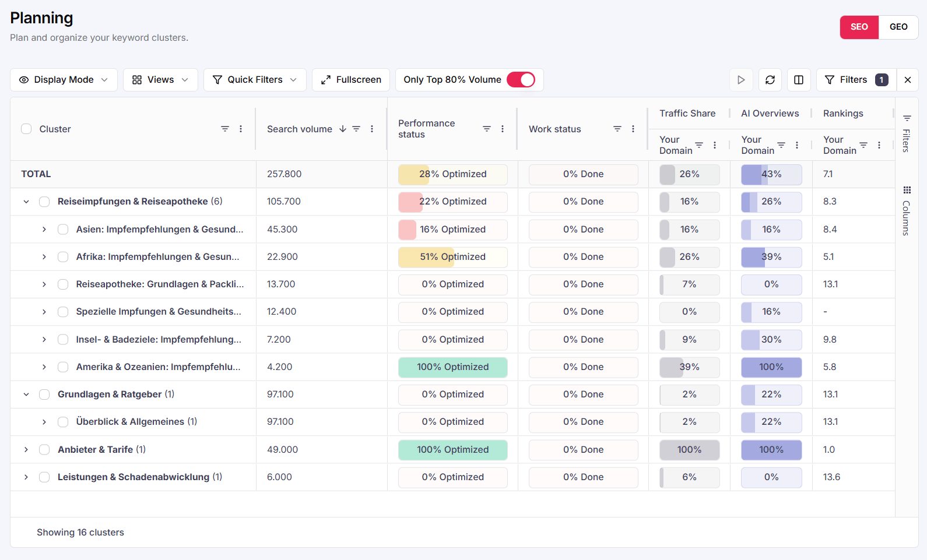Expand the Anbieter & Tarife group

[26, 450]
